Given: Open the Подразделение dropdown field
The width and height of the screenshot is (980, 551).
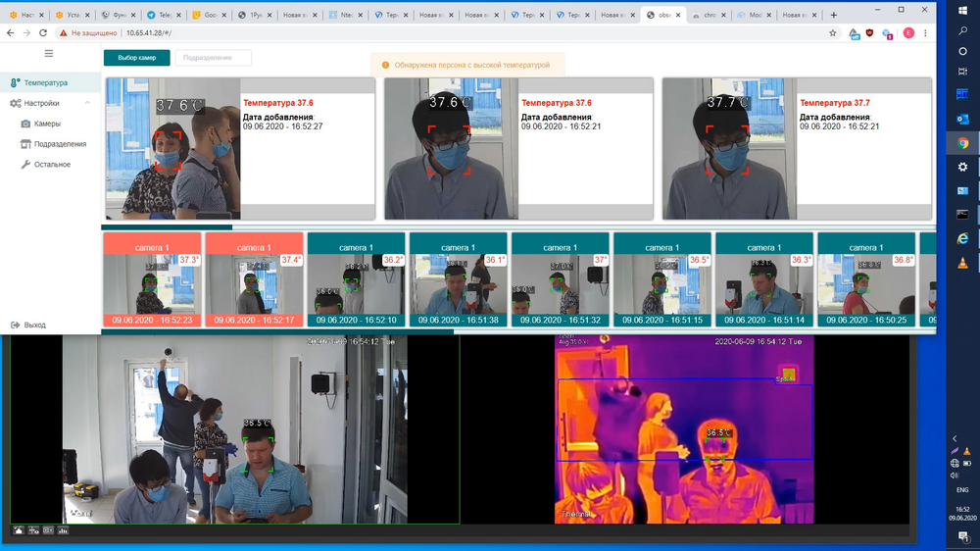Looking at the screenshot, I should click(x=213, y=58).
